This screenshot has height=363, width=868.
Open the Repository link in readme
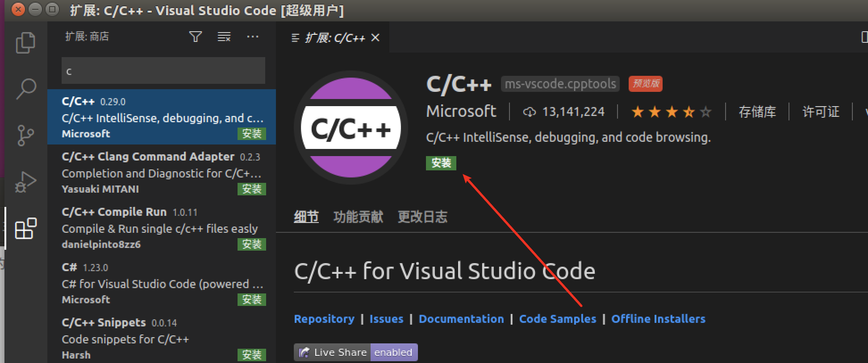click(324, 319)
